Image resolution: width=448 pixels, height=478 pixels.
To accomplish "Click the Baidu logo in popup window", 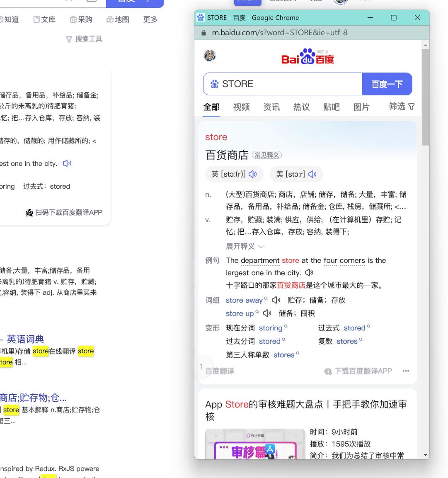I will pyautogui.click(x=308, y=57).
